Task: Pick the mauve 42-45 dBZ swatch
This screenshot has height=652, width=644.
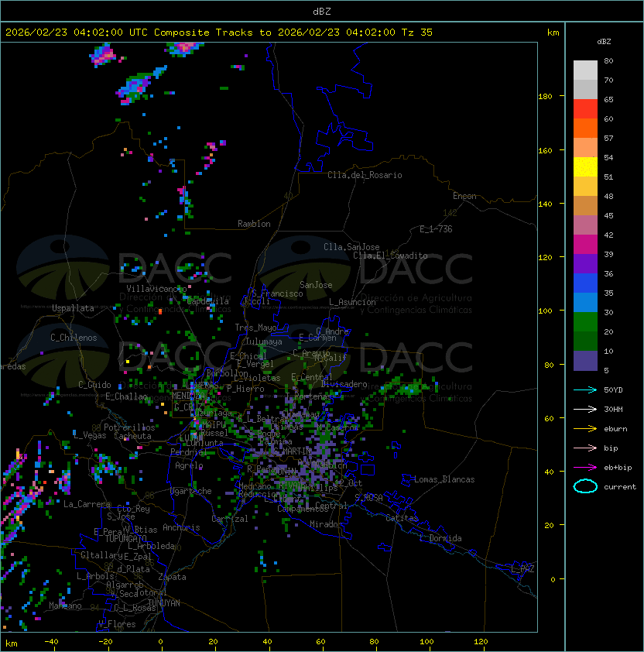Action: (x=585, y=225)
